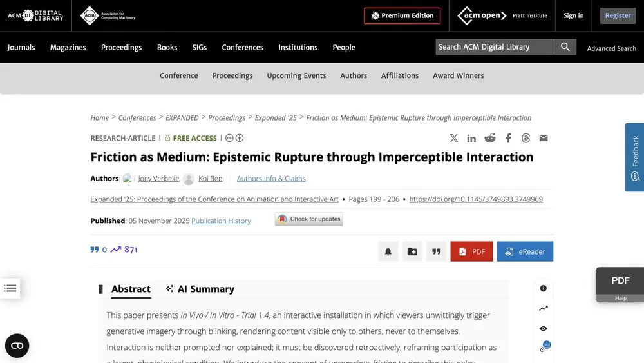Save article to binder folder icon
Screen dimensions: 644x363
pos(412,251)
